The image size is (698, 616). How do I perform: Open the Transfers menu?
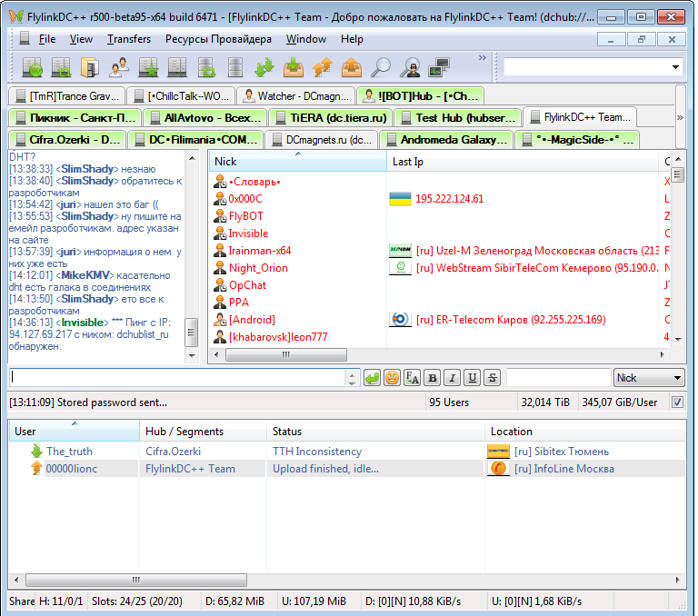(x=129, y=39)
